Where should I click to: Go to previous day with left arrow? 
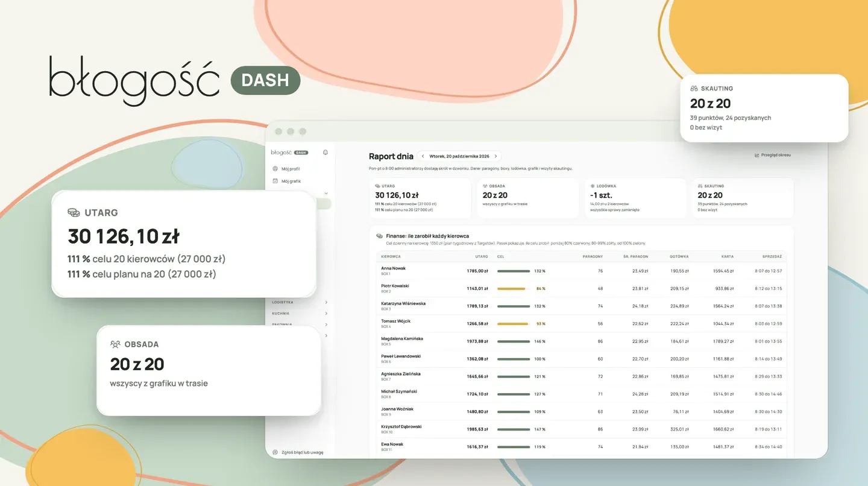coord(423,156)
